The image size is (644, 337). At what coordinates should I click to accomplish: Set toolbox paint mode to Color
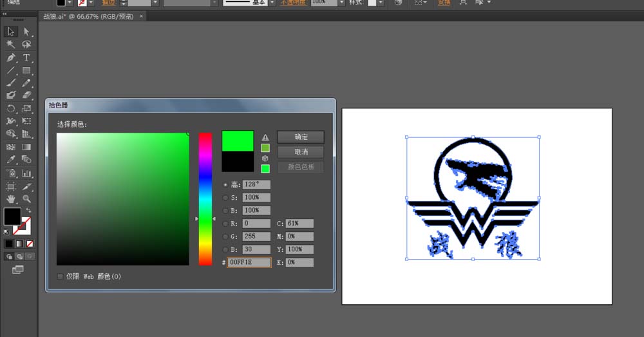click(9, 244)
